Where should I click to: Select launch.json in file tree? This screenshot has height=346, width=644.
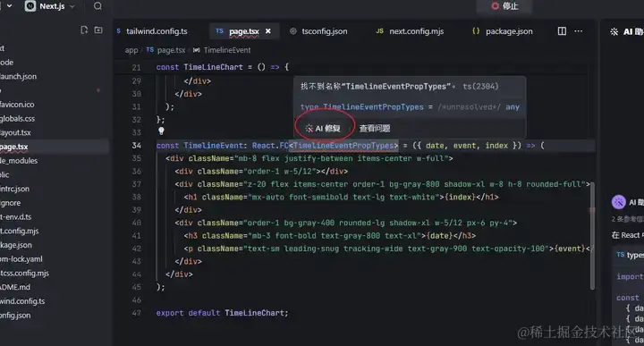point(18,76)
